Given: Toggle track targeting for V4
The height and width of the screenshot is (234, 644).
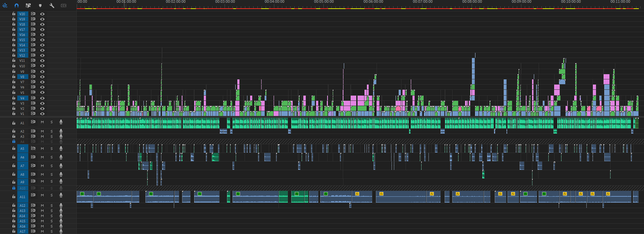Looking at the screenshot, I should tap(22, 98).
